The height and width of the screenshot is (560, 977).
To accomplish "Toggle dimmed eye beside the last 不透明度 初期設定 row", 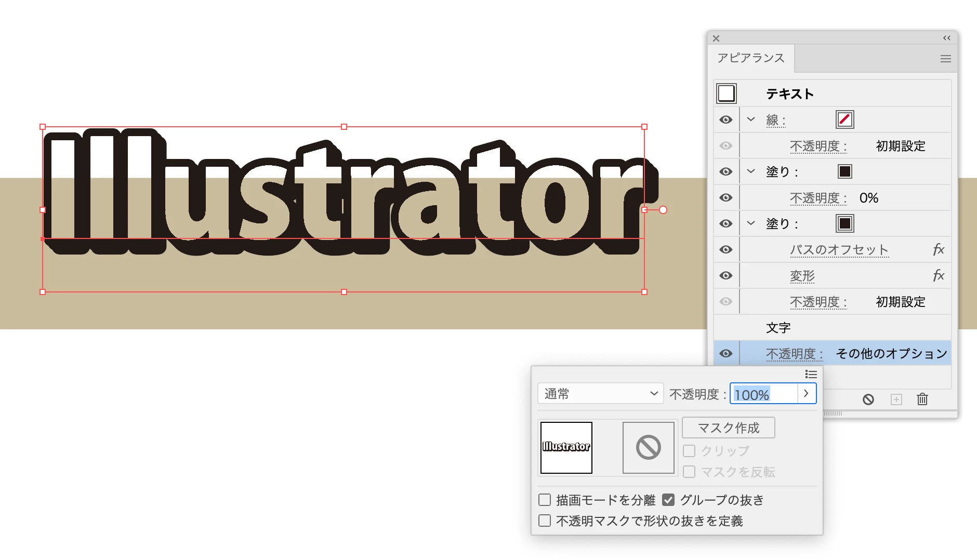I will click(x=726, y=301).
